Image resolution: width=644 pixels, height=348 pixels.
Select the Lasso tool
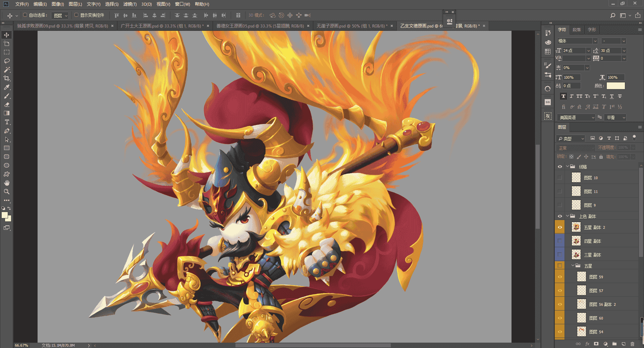click(x=6, y=61)
